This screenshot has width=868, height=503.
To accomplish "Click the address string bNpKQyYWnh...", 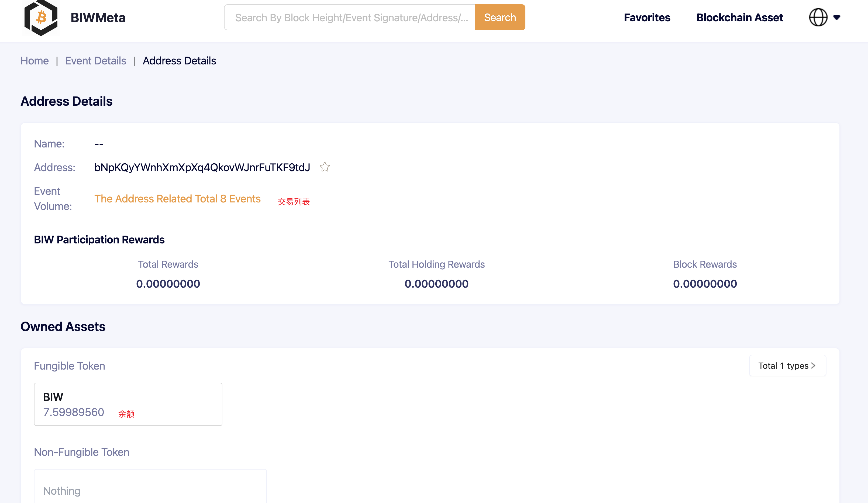I will coord(202,167).
